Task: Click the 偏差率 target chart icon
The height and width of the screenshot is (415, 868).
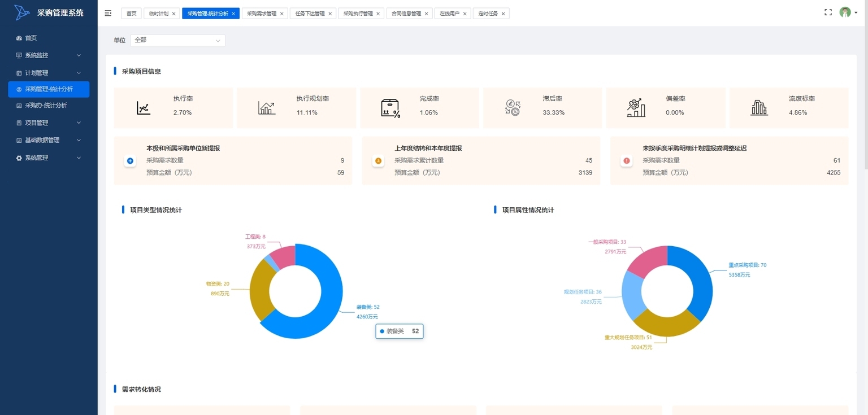Action: (x=636, y=108)
